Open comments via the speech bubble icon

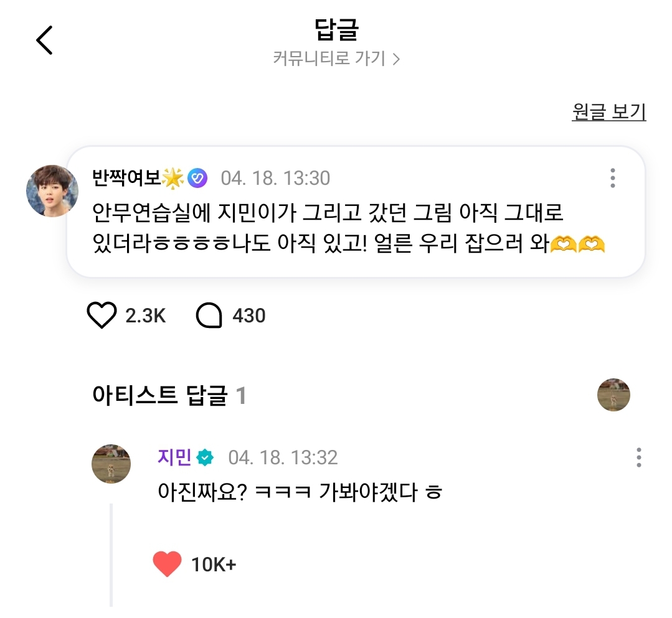pyautogui.click(x=209, y=316)
